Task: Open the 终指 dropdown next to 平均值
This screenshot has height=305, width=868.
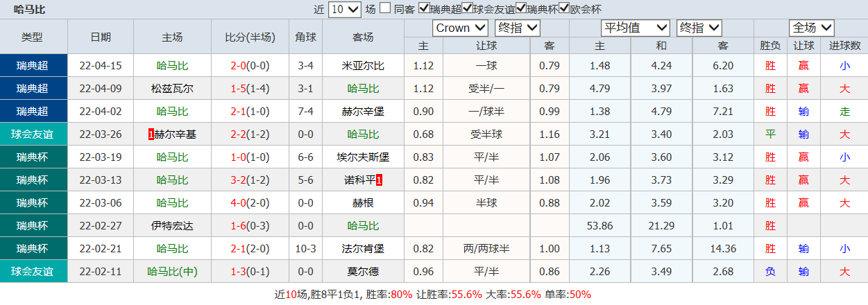Action: point(699,28)
